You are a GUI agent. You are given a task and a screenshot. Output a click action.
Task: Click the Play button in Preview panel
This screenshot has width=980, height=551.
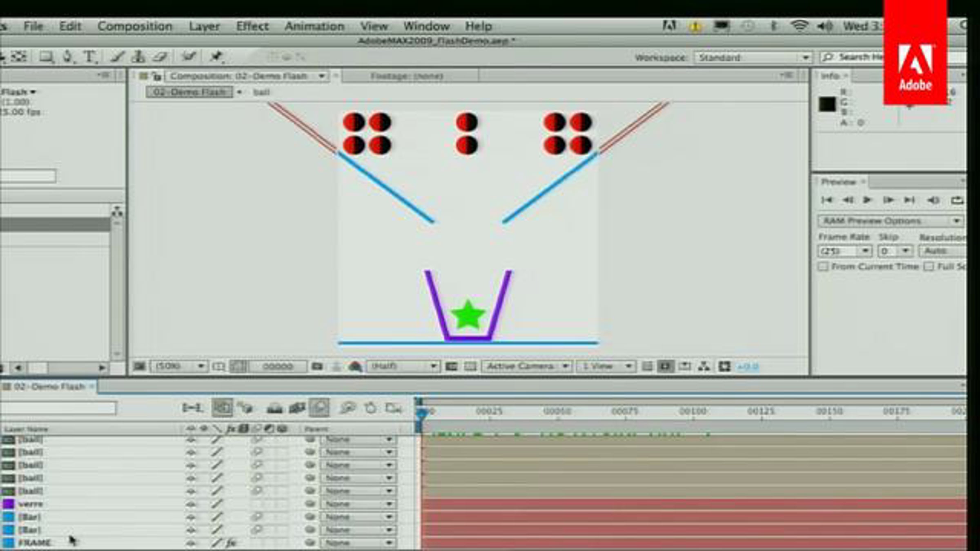pyautogui.click(x=867, y=200)
